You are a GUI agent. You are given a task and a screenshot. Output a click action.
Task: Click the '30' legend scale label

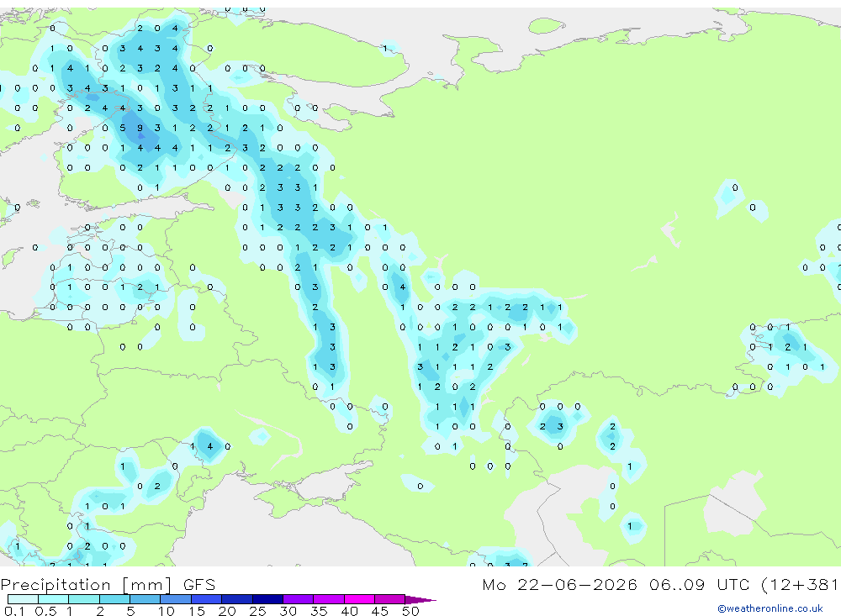click(288, 611)
